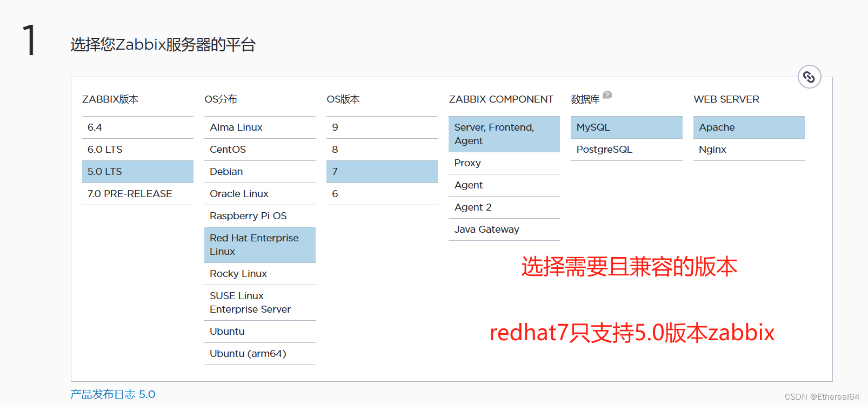Click the 数据库 column header
This screenshot has height=405, width=868.
tap(585, 99)
